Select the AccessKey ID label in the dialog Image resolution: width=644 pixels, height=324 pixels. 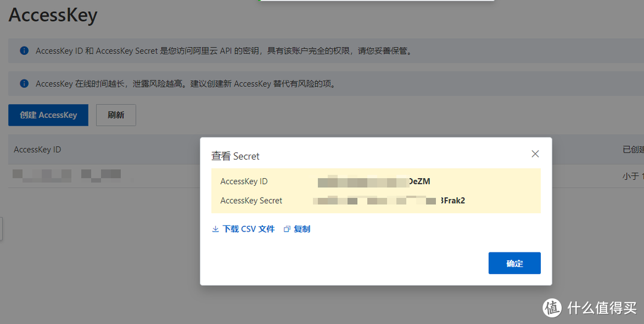tap(244, 181)
